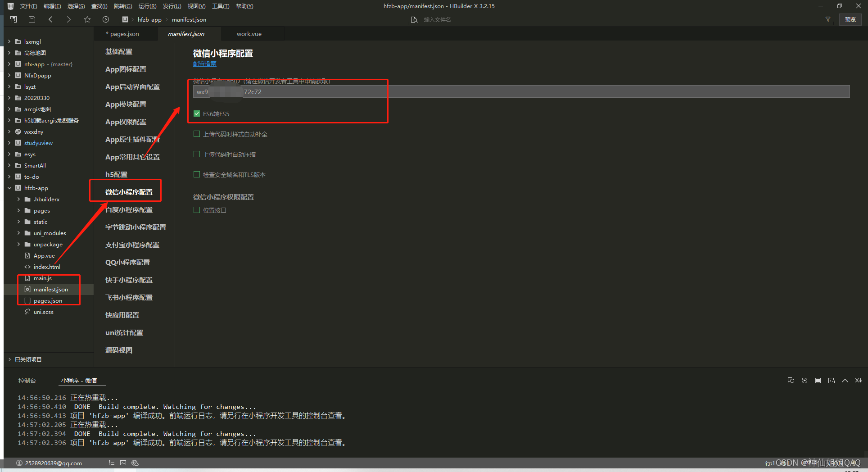Click hfzb-app in the breadcrumb path
The width and height of the screenshot is (868, 472).
coord(149,19)
